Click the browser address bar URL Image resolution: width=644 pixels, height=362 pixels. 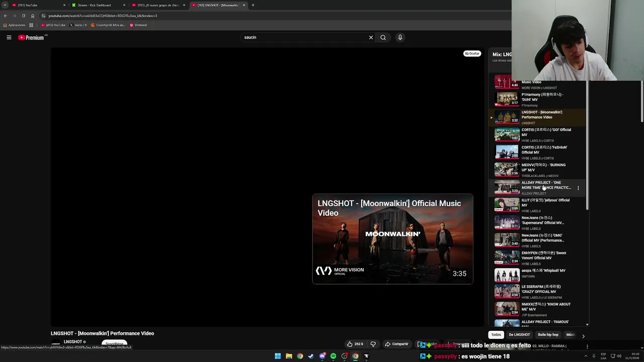click(x=103, y=16)
